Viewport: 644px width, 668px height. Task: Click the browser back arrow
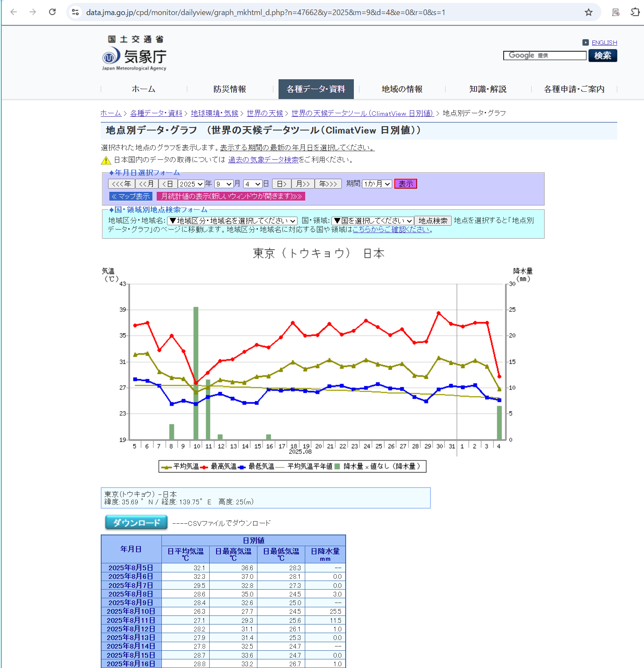tap(13, 12)
